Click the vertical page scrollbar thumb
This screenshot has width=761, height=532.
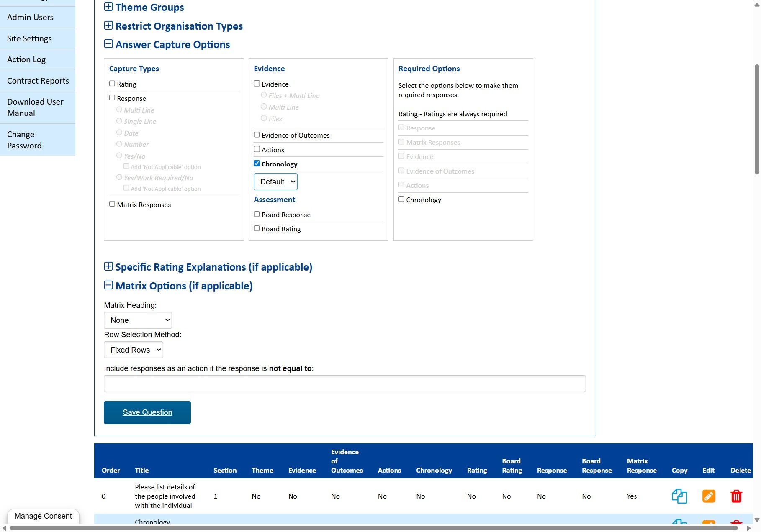pyautogui.click(x=757, y=119)
